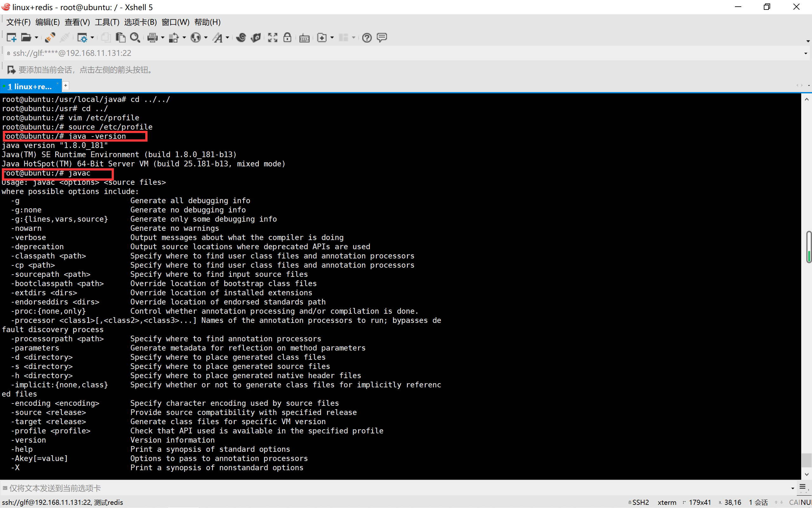Expand the Print dropdown arrow
Image resolution: width=812 pixels, height=508 pixels.
click(x=163, y=38)
